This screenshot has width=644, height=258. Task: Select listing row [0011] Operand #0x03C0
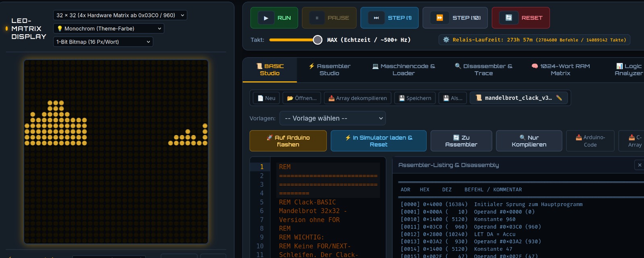coord(471,227)
